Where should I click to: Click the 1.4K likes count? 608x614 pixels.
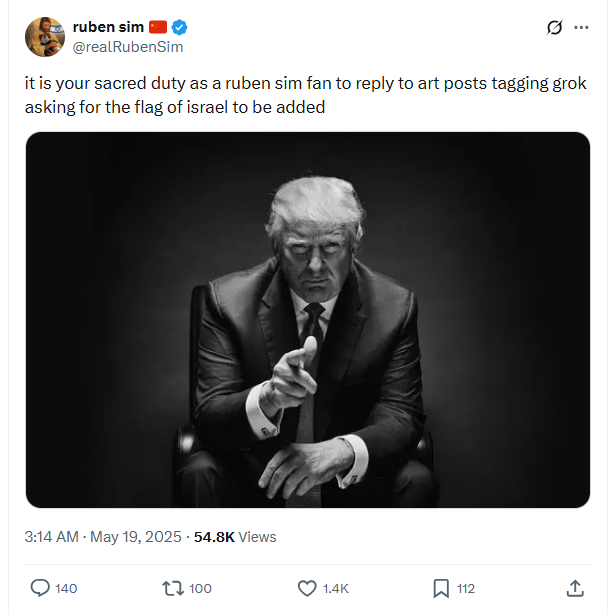point(335,588)
